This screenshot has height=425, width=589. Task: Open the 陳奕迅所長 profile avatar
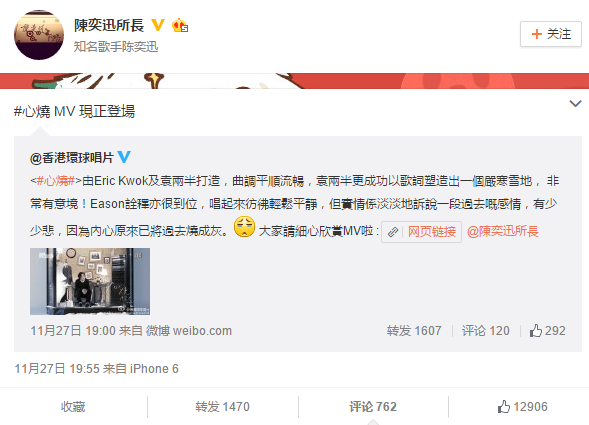click(x=39, y=35)
